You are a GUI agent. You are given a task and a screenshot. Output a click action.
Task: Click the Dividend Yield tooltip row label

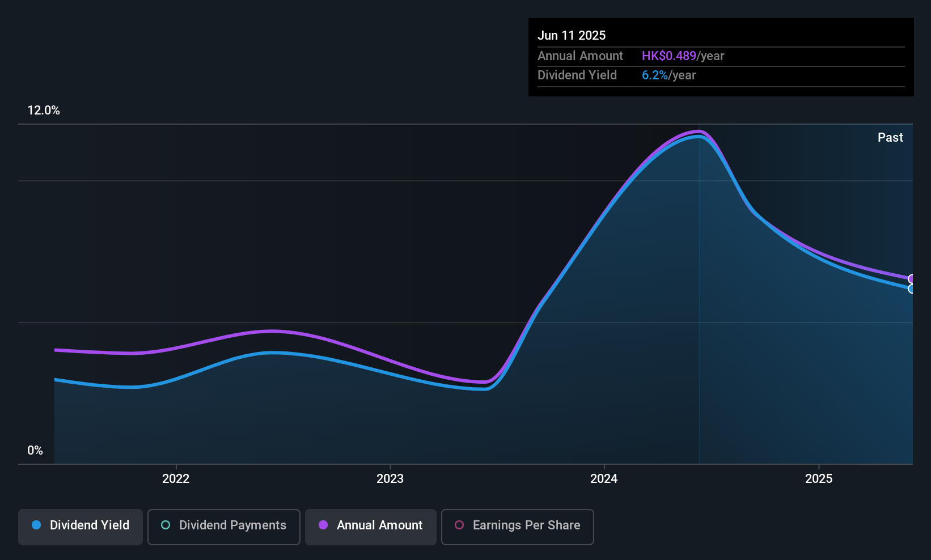click(577, 75)
